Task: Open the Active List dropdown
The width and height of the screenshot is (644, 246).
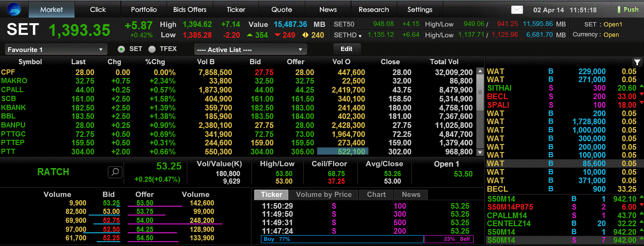Action: [x=251, y=50]
